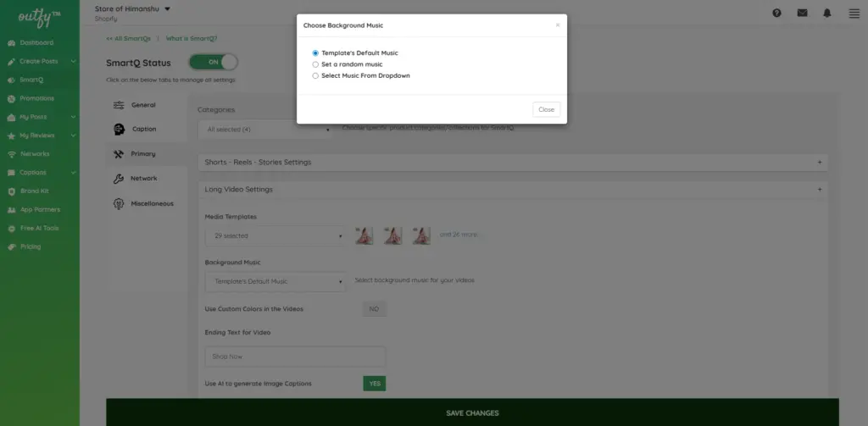868x426 pixels.
Task: Click the help question mark icon
Action: tap(776, 13)
